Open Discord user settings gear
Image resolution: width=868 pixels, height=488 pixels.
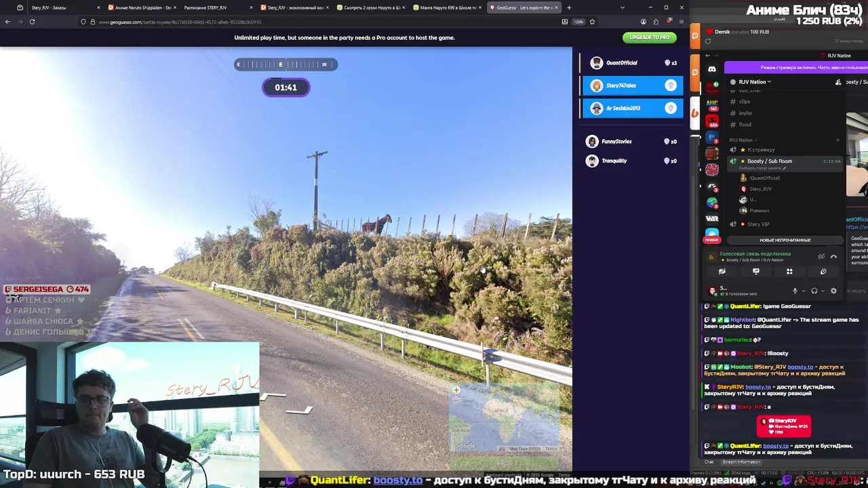[x=833, y=291]
